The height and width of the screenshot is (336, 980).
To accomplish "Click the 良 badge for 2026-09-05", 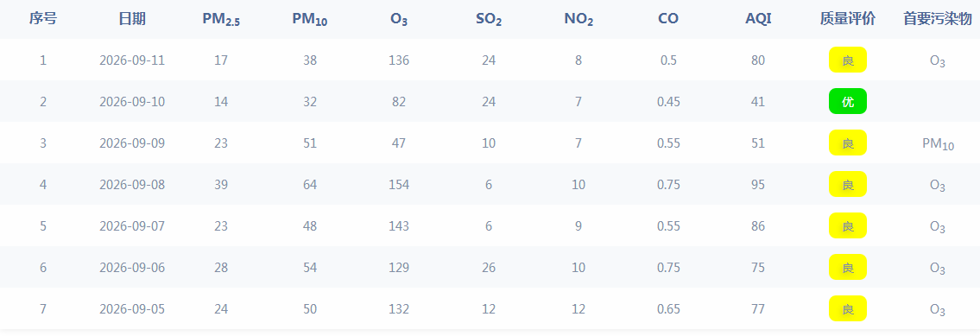I will [x=848, y=308].
